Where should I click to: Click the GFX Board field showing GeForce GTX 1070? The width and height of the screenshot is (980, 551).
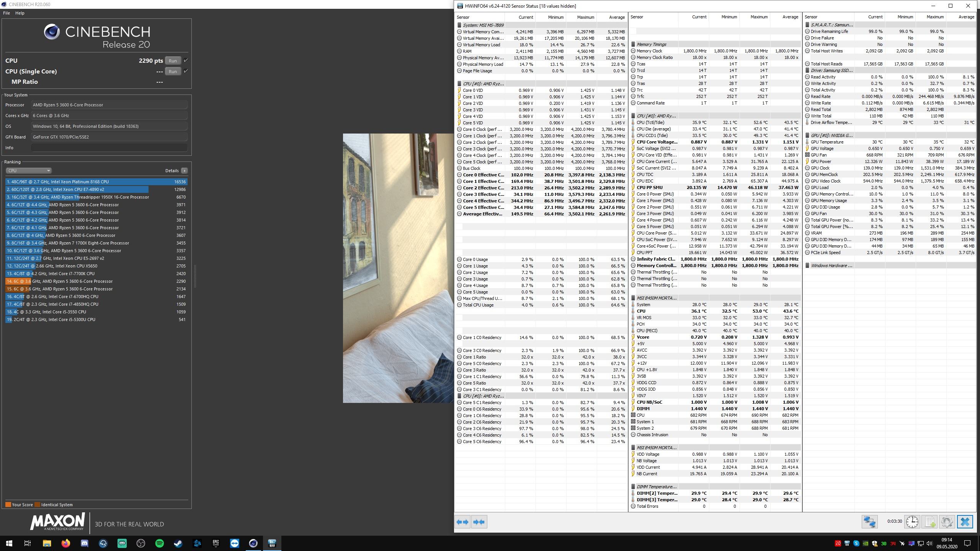(x=109, y=137)
